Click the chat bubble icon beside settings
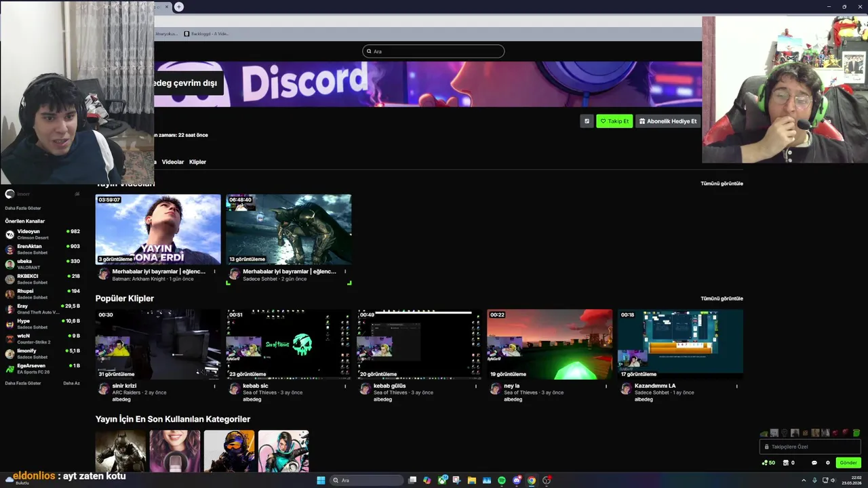Screen dimensions: 868x488 814,463
